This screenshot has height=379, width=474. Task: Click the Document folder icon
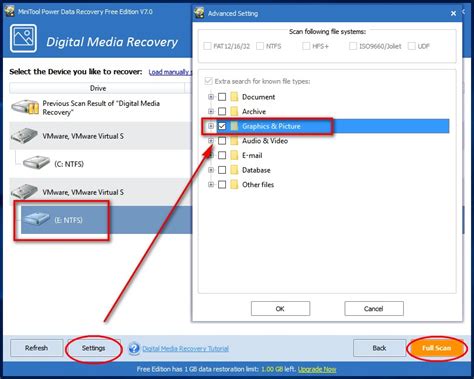(234, 97)
